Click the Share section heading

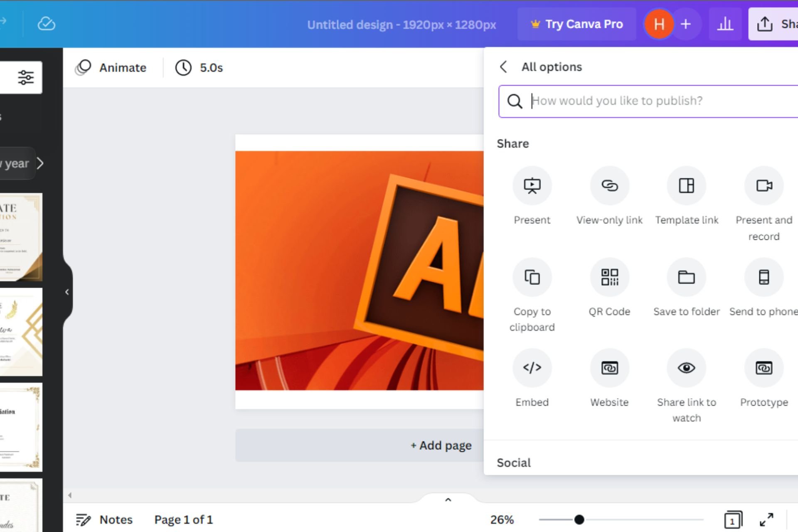(513, 144)
